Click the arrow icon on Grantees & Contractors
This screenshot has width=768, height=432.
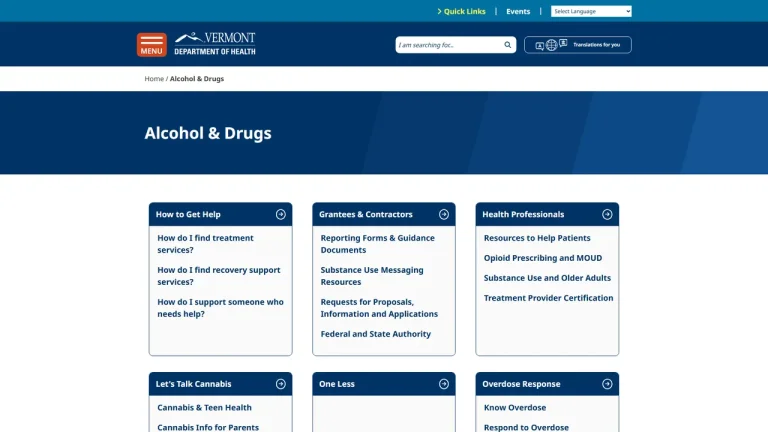click(444, 214)
